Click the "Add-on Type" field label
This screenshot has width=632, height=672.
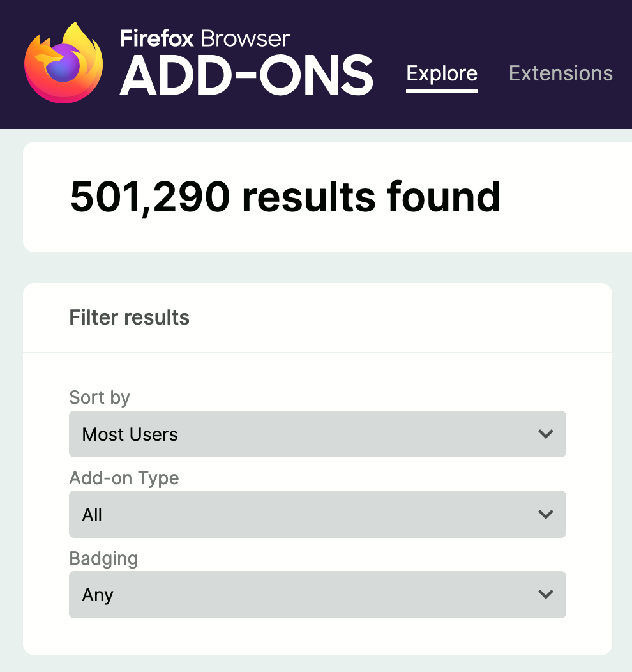(124, 478)
